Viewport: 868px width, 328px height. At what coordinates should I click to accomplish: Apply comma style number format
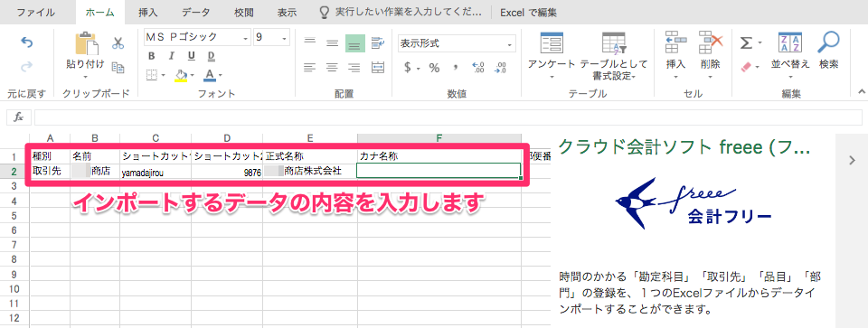coord(456,68)
